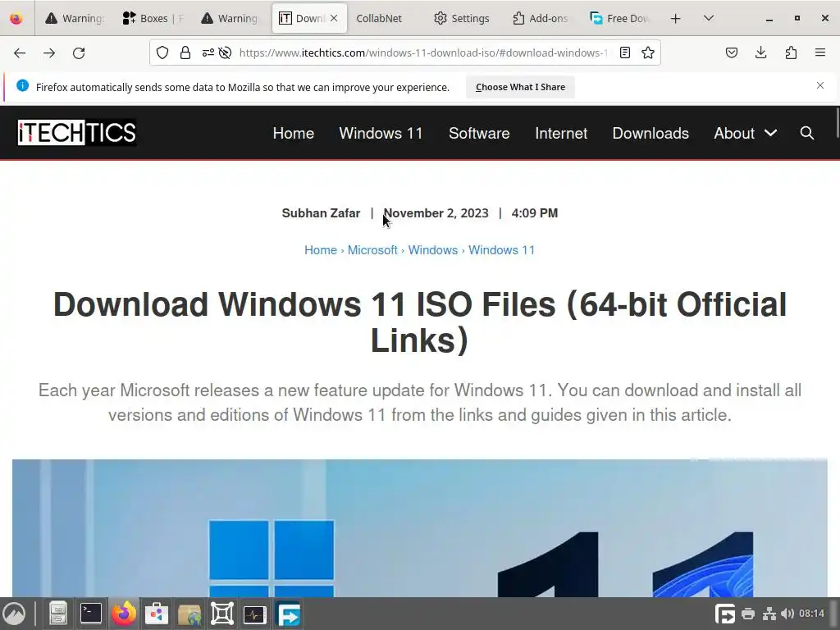Switch to the Settings tab
840x630 pixels.
pyautogui.click(x=461, y=18)
